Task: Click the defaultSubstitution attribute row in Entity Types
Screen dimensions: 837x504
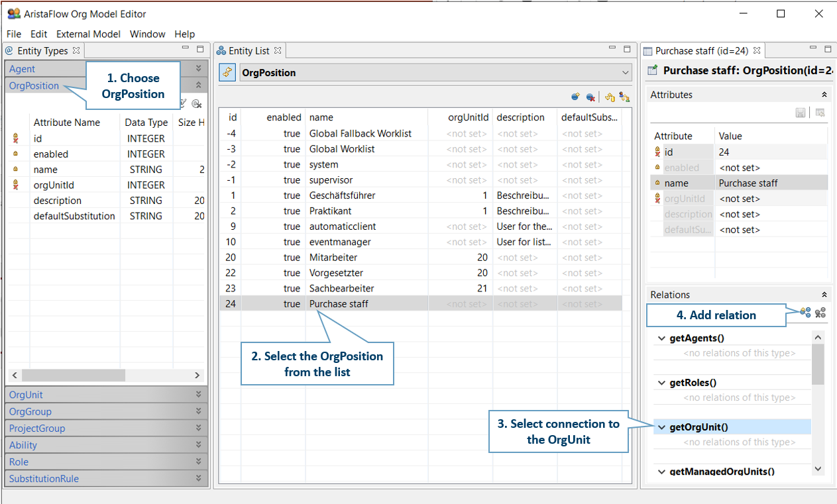Action: tap(106, 216)
